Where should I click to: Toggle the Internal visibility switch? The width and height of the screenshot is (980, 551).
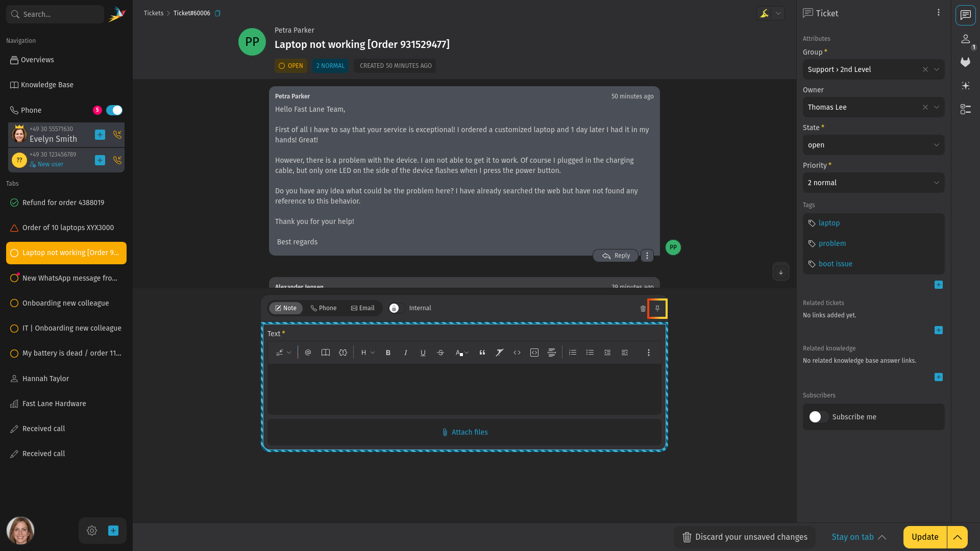coord(397,308)
